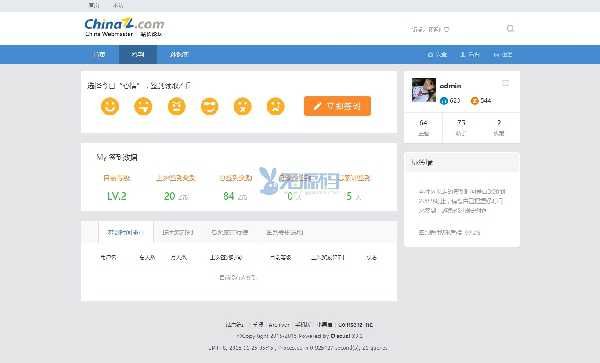600x363 pixels.
Task: Click the first link in top gray bar
Action: [x=94, y=5]
